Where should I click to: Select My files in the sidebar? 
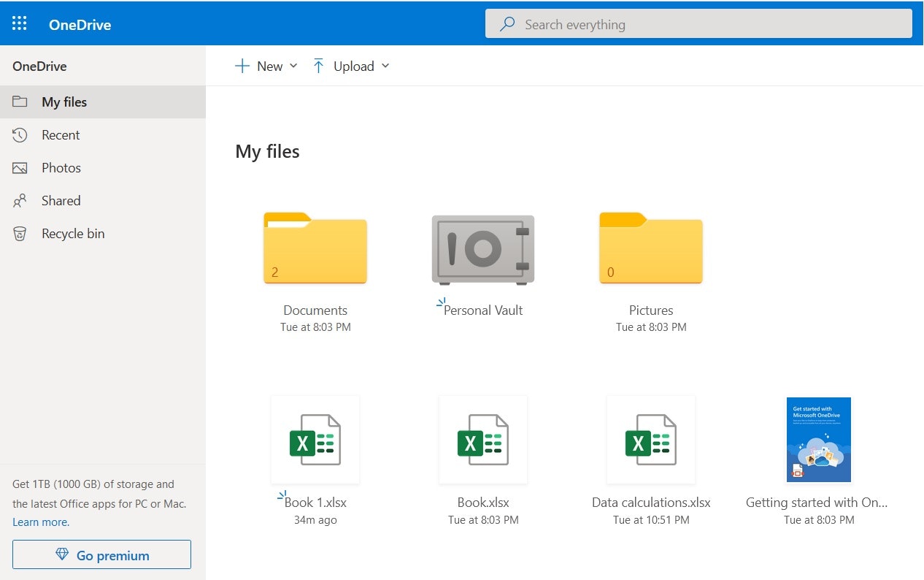[64, 102]
